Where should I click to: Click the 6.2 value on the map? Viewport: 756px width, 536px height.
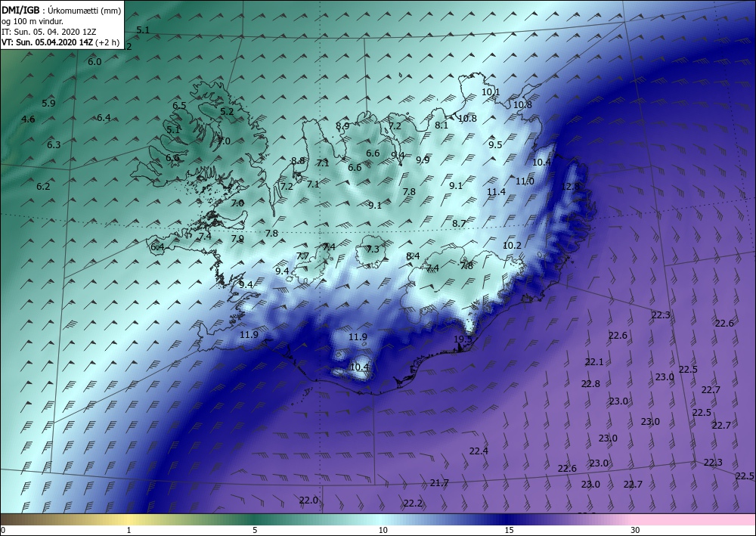click(43, 186)
